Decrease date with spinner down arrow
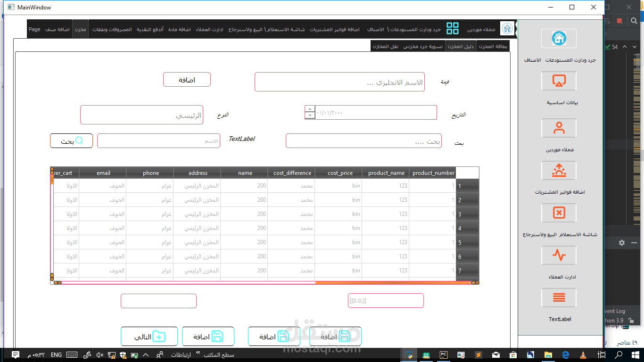Viewport: 644px width, 362px height. pyautogui.click(x=310, y=115)
